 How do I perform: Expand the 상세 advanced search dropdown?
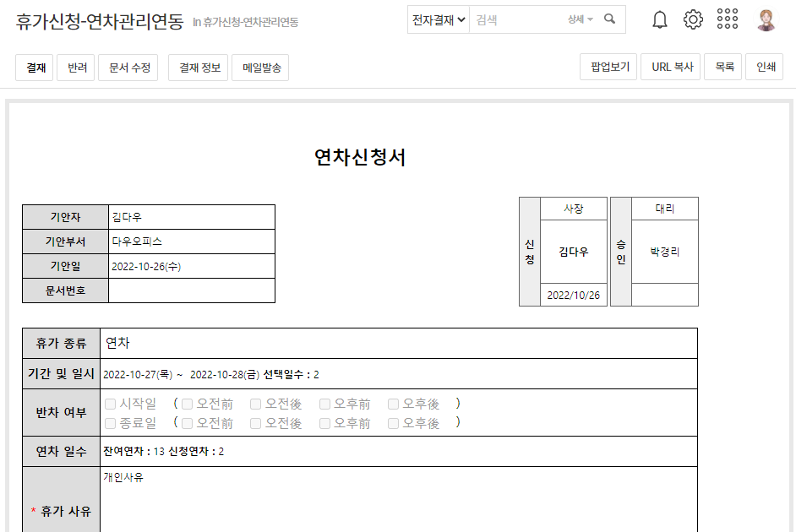(x=581, y=19)
